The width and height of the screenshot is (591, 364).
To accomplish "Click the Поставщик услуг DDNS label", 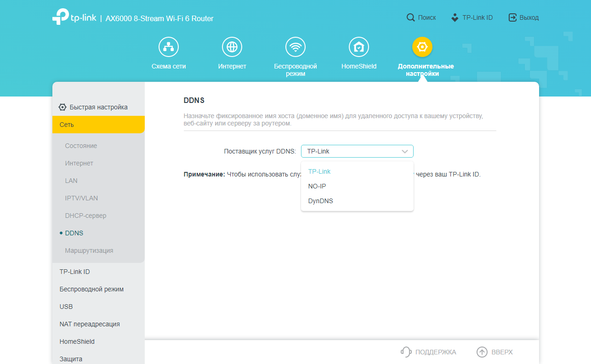I will (x=260, y=151).
